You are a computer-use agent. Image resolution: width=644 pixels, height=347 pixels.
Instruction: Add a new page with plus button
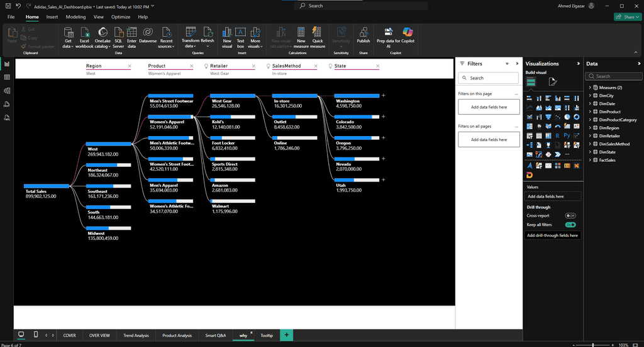point(286,335)
